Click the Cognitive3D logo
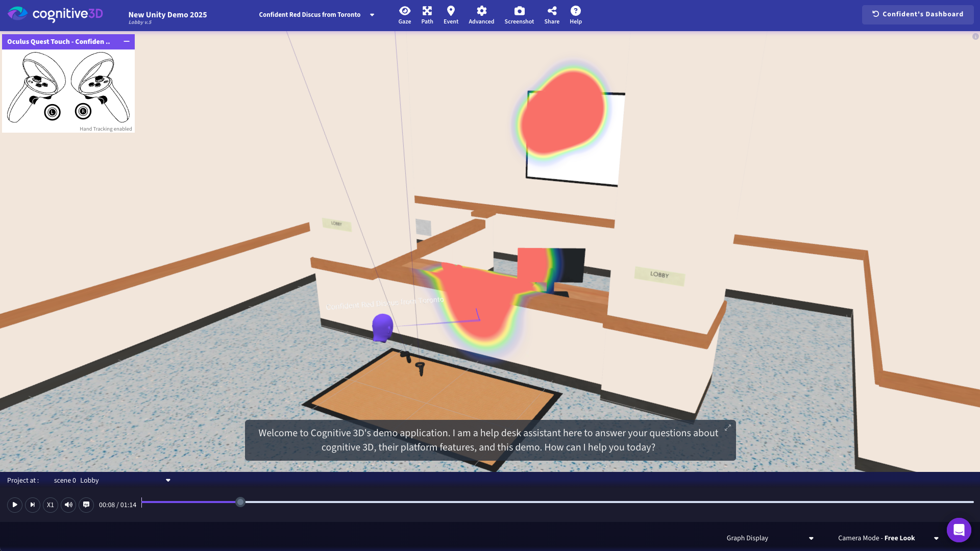980x551 pixels. (x=55, y=14)
